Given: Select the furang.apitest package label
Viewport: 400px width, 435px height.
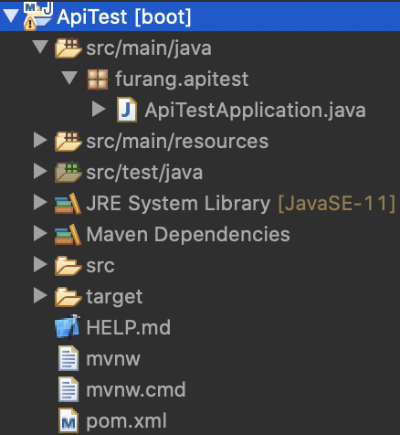Looking at the screenshot, I should 182,79.
